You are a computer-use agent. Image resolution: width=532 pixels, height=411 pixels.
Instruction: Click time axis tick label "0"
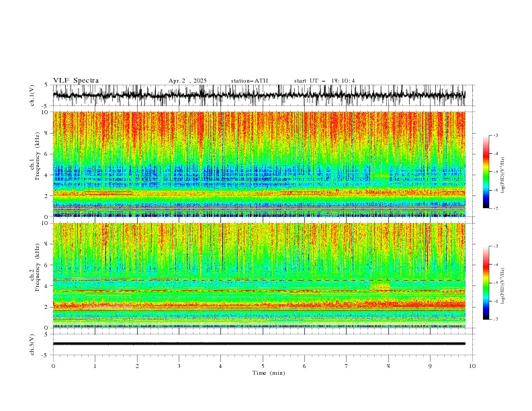point(53,366)
